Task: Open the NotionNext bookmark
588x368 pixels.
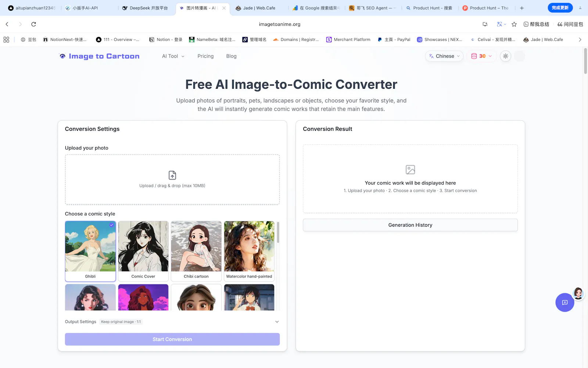Action: point(65,40)
